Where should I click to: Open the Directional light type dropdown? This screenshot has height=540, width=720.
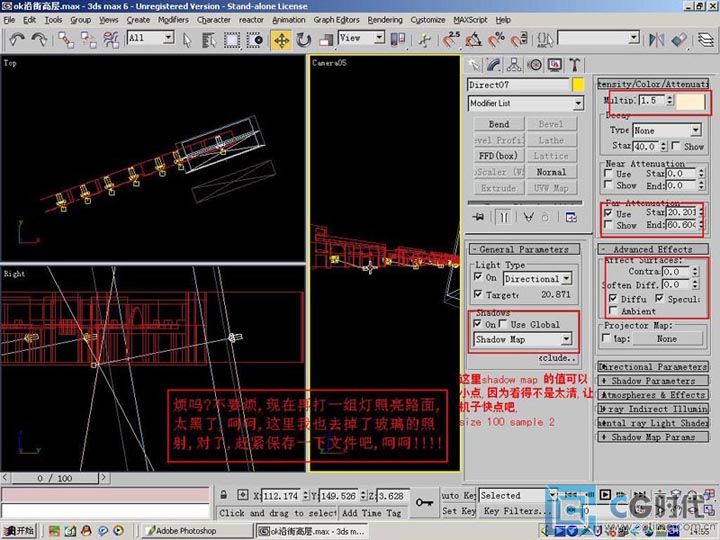click(x=537, y=278)
